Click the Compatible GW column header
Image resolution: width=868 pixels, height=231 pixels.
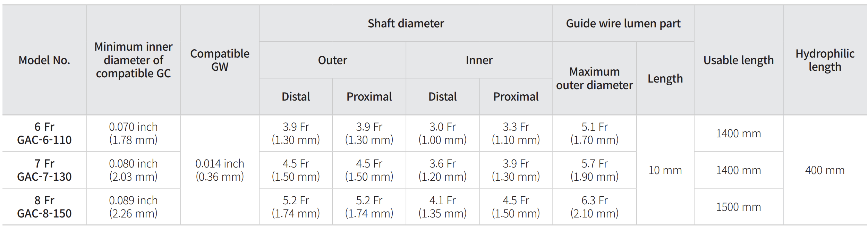[220, 60]
